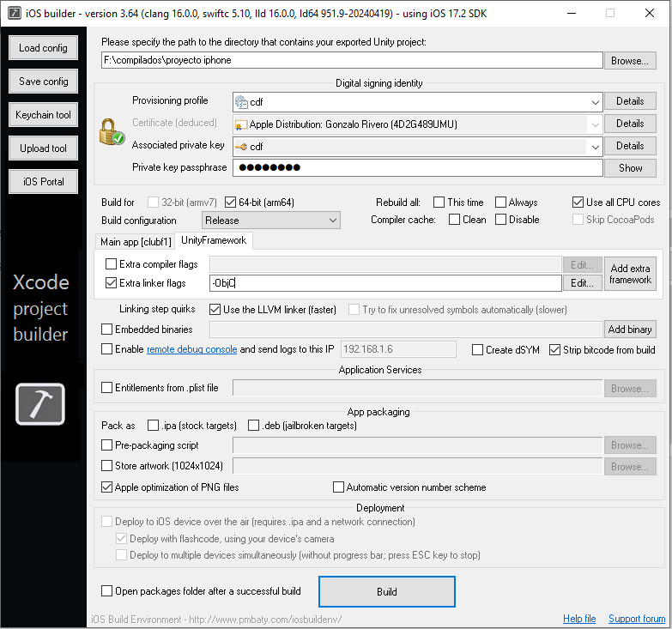Click the padlock signing identity status icon

point(112,132)
